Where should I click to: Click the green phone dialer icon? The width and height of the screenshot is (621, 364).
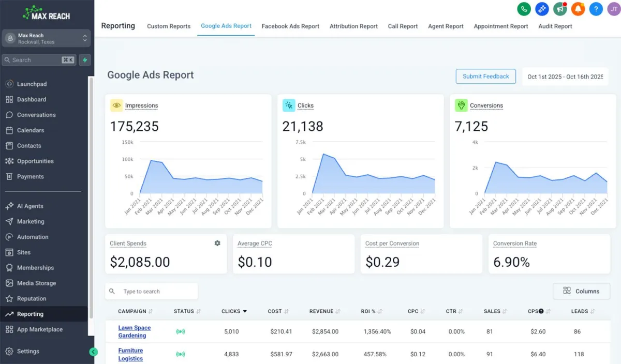[524, 9]
